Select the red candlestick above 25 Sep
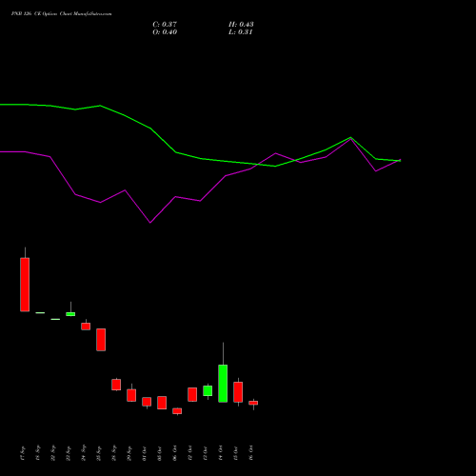 (x=101, y=340)
